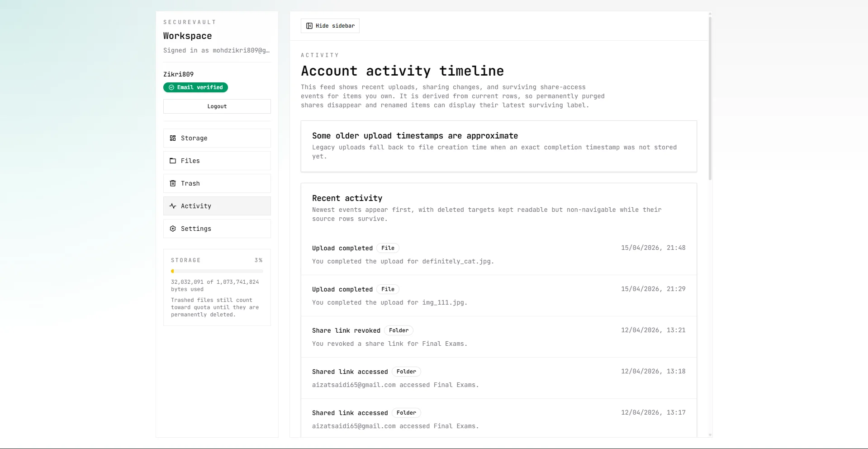Click "You completed the upload for img_111.jpg."
Image resolution: width=868 pixels, height=449 pixels.
[x=390, y=302]
